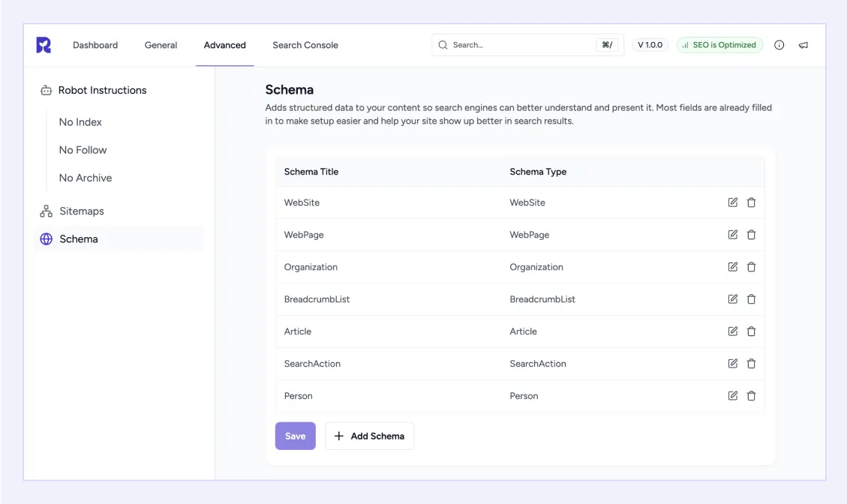Click Organization in Schema Type column

[536, 267]
